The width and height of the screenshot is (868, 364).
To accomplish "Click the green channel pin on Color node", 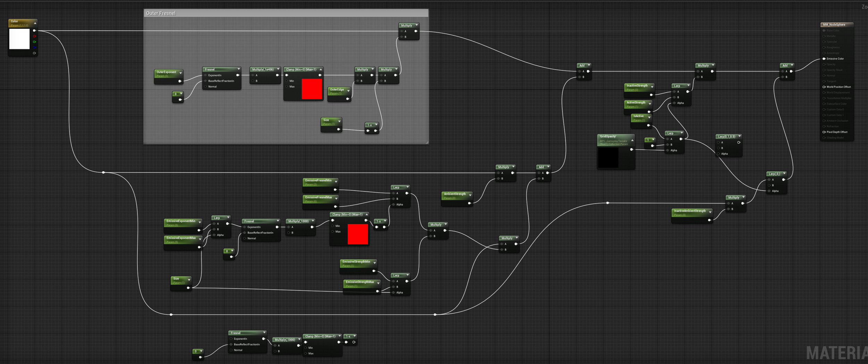I will pyautogui.click(x=34, y=42).
